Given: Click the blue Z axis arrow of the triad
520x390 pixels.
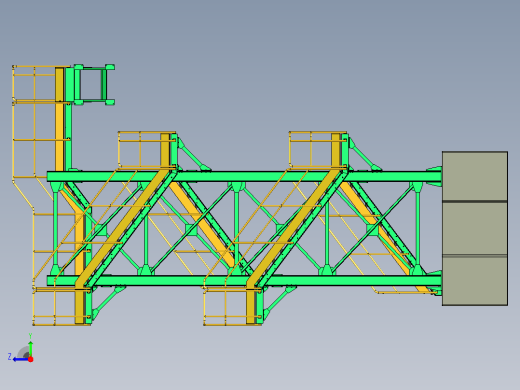Looking at the screenshot, I should 21,359.
